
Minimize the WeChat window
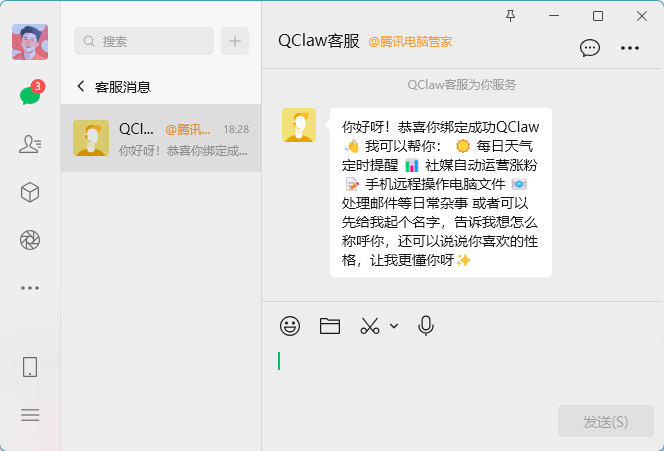(554, 16)
